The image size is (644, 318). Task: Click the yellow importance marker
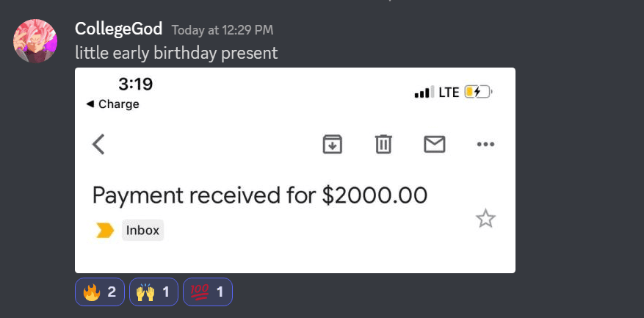tap(105, 231)
